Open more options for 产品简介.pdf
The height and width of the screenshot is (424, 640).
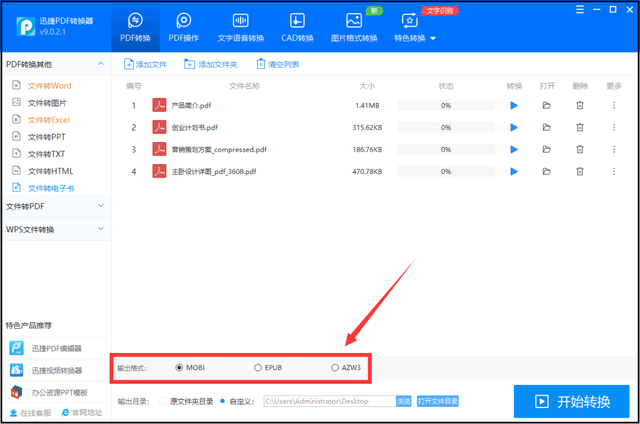pyautogui.click(x=613, y=105)
